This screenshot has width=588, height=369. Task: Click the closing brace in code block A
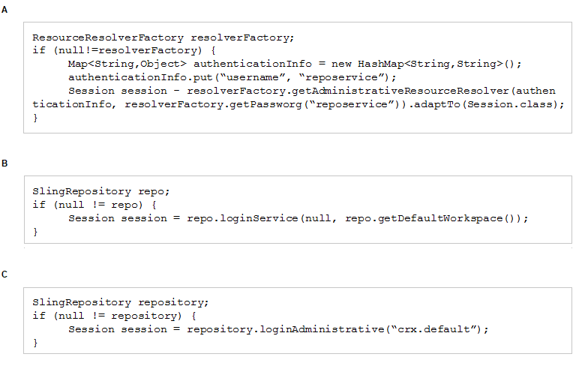[35, 118]
